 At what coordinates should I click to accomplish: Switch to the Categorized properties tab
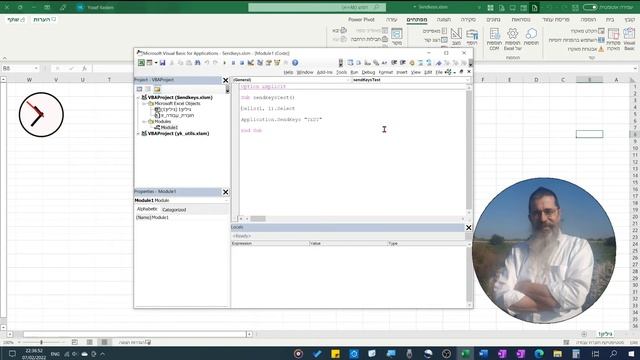[x=174, y=209]
